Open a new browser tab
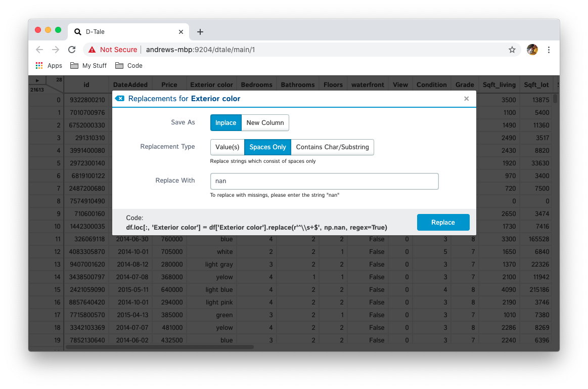 click(200, 32)
